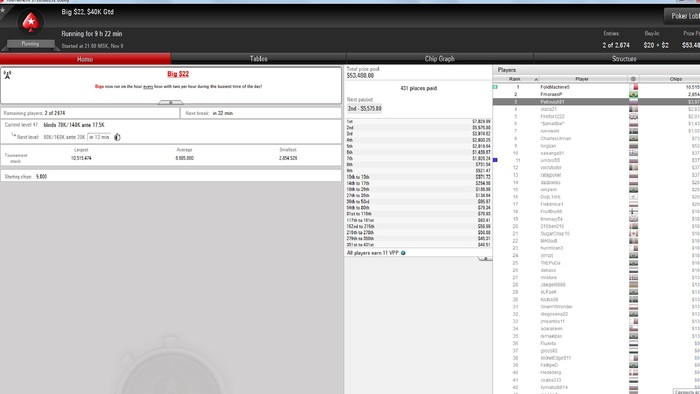
Task: Switch to the Structure tab
Action: [624, 59]
